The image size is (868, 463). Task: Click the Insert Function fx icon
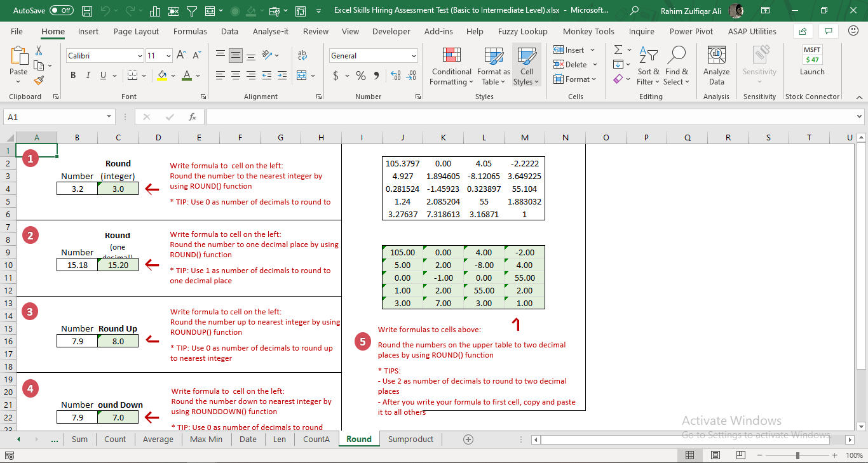point(193,117)
